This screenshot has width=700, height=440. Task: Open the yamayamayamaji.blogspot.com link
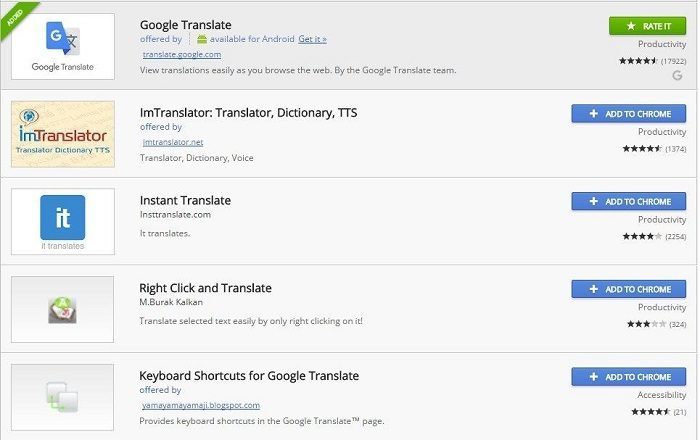click(201, 405)
